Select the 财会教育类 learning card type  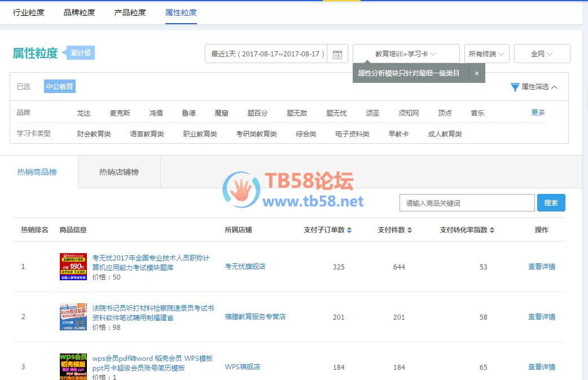(94, 134)
